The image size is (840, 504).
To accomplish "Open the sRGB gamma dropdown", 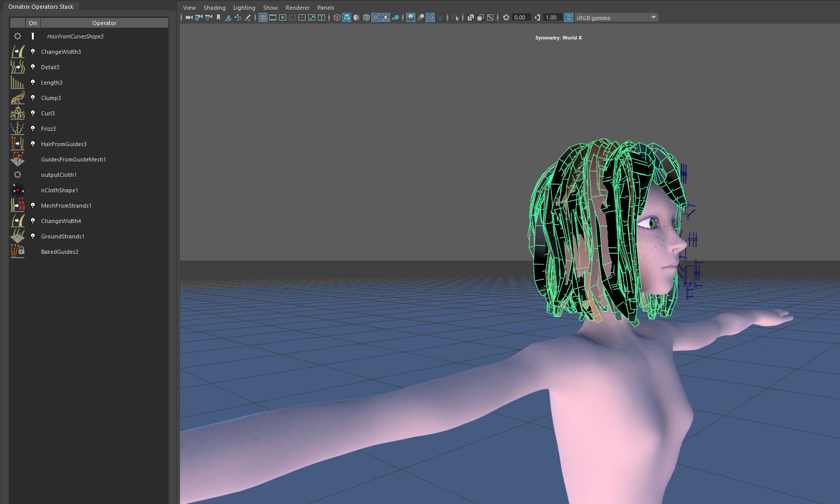I will [x=653, y=17].
